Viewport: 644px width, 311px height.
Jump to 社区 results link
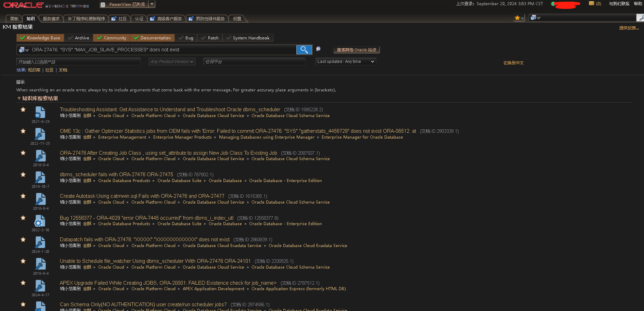49,70
